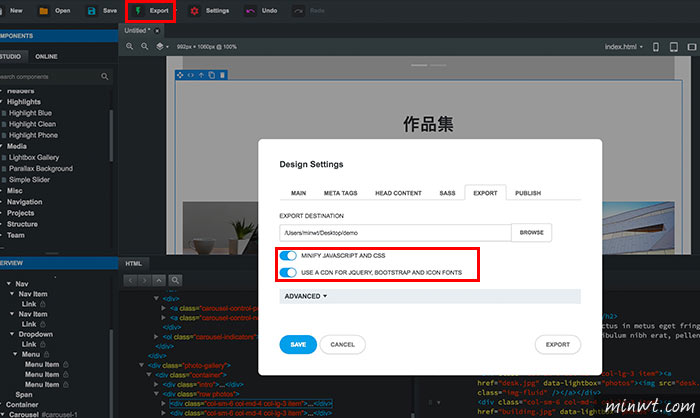Save the design using the floppy icon

pos(92,11)
